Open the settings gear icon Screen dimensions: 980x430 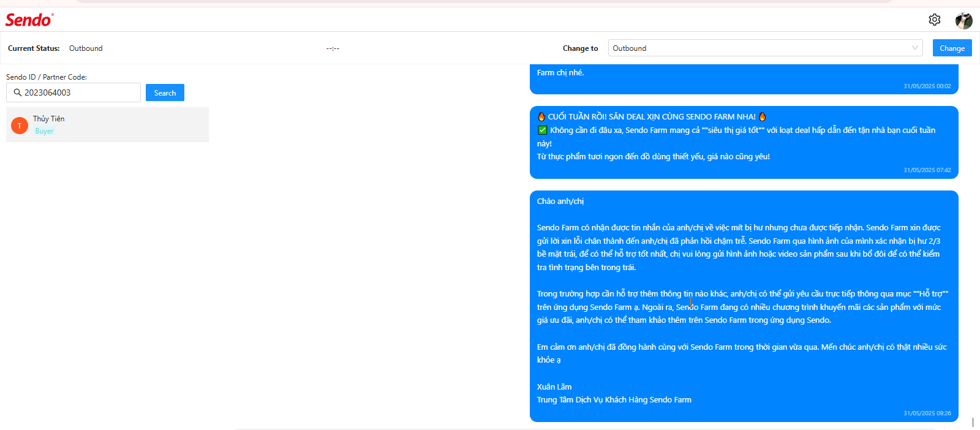click(x=934, y=20)
